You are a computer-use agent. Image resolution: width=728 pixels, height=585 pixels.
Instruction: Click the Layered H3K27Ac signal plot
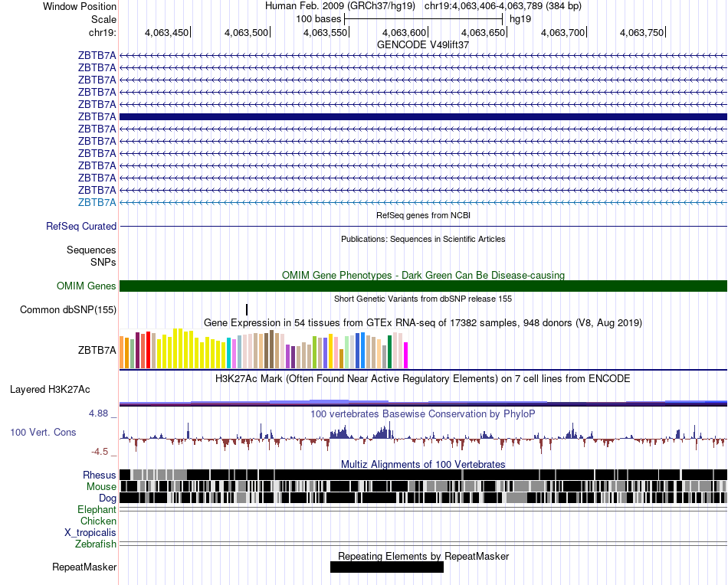click(424, 402)
